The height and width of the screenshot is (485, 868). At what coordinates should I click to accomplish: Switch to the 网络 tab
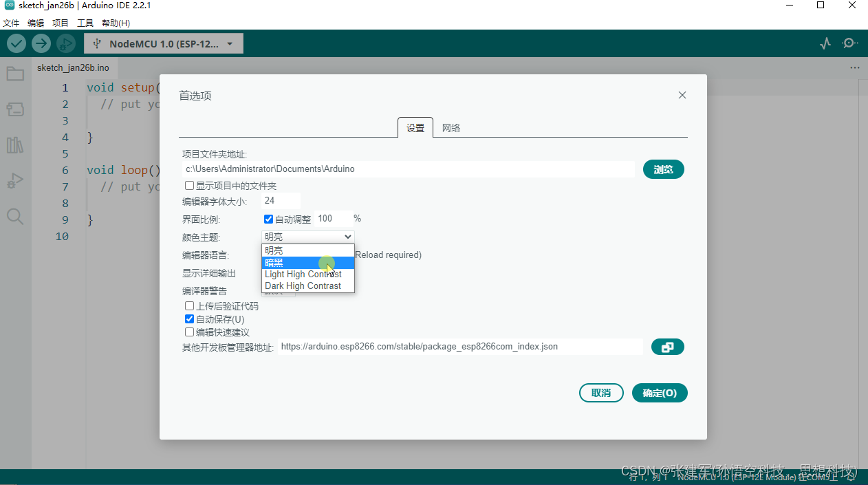451,128
